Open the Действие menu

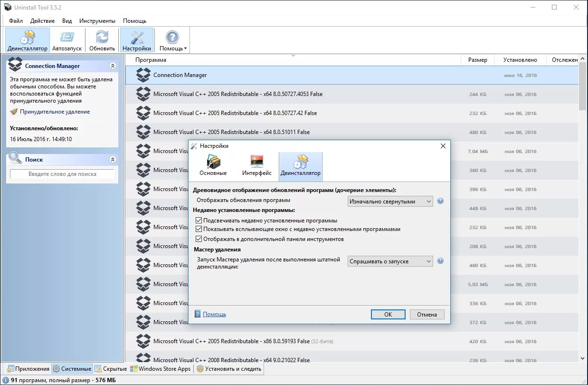click(42, 21)
